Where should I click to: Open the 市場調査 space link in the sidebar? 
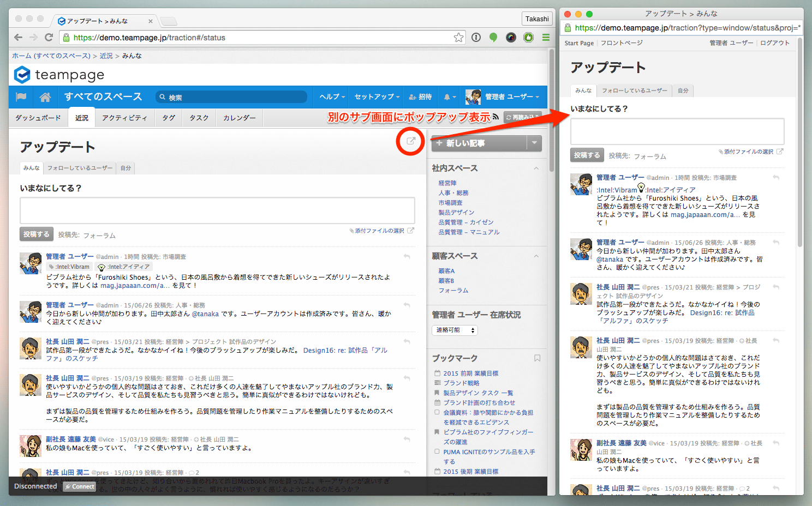pos(450,203)
